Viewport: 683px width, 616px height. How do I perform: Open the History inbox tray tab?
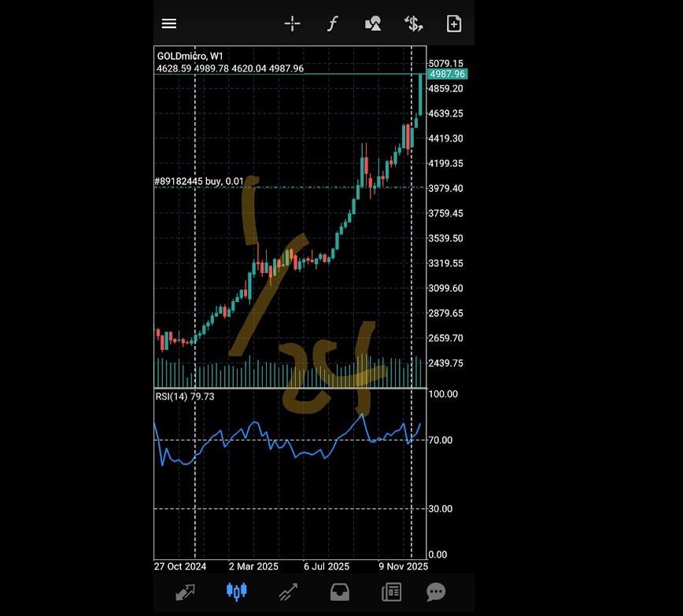tap(339, 592)
